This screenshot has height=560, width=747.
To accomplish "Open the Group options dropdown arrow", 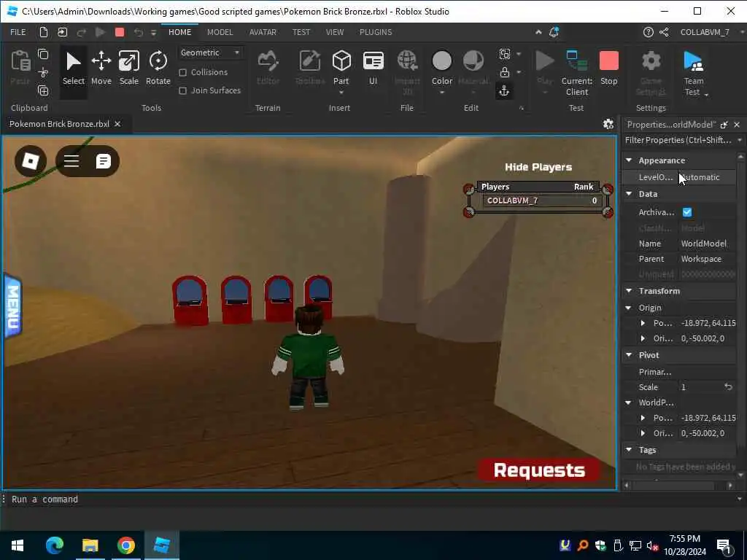I will coord(519,54).
